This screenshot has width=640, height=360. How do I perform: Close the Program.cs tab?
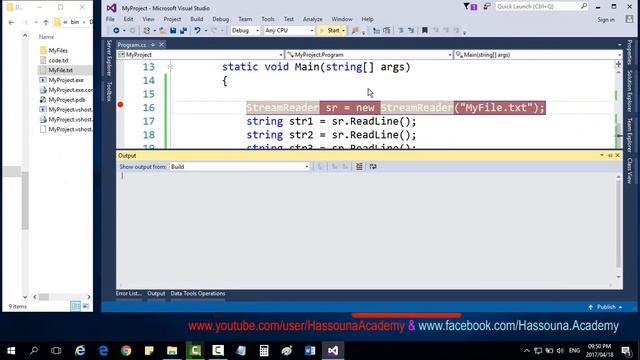(162, 45)
